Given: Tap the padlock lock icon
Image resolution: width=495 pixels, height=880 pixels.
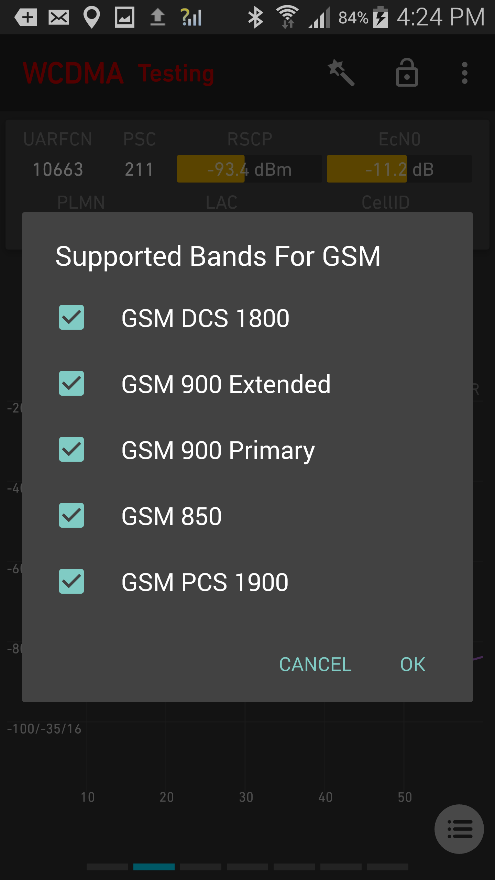Looking at the screenshot, I should coord(406,73).
